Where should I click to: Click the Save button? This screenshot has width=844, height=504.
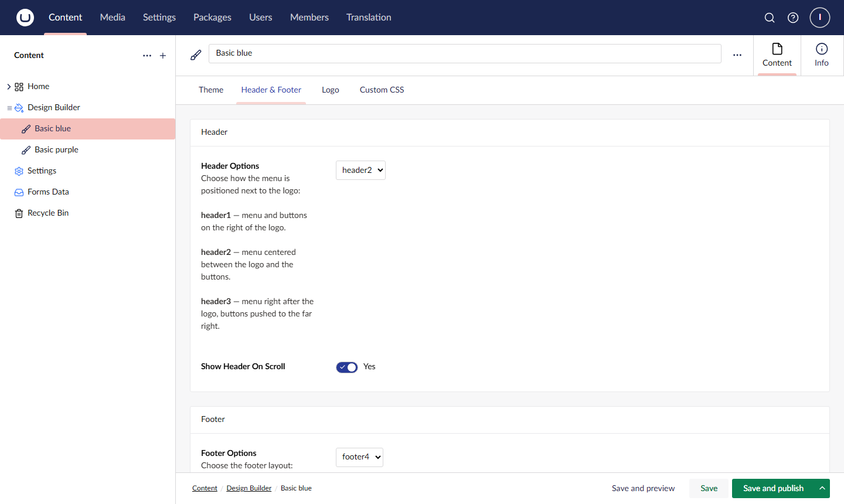click(x=709, y=488)
